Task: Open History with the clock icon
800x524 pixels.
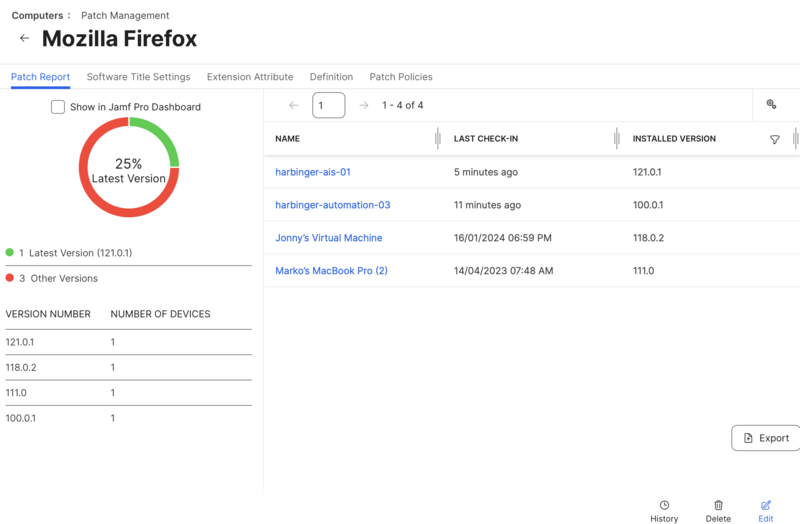Action: [664, 511]
